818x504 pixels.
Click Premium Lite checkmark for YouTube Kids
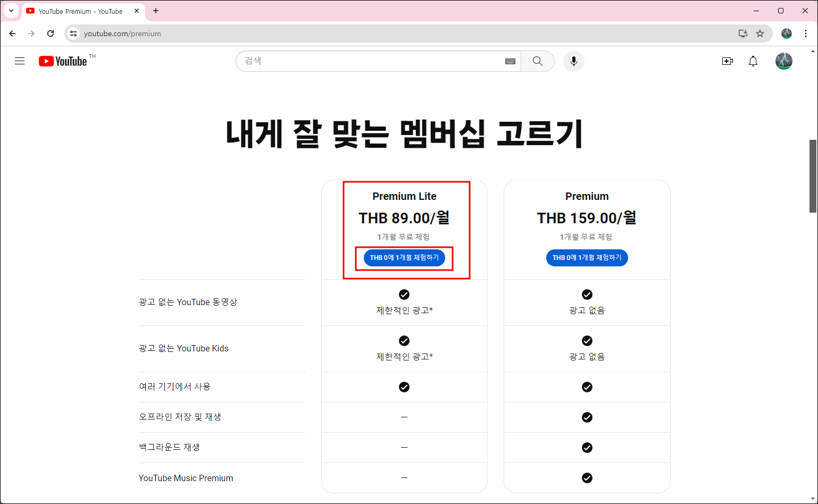click(x=404, y=341)
